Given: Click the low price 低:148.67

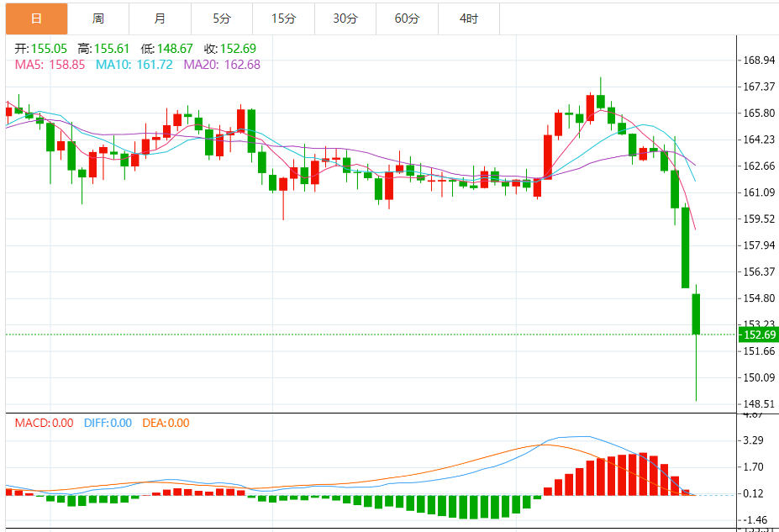Looking at the screenshot, I should (x=166, y=49).
